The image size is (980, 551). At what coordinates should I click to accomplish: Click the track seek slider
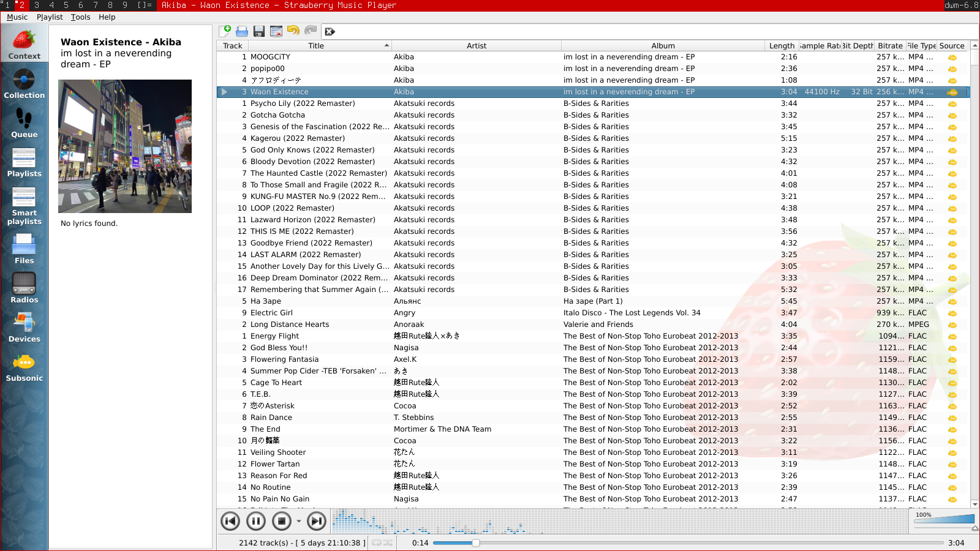[688, 543]
